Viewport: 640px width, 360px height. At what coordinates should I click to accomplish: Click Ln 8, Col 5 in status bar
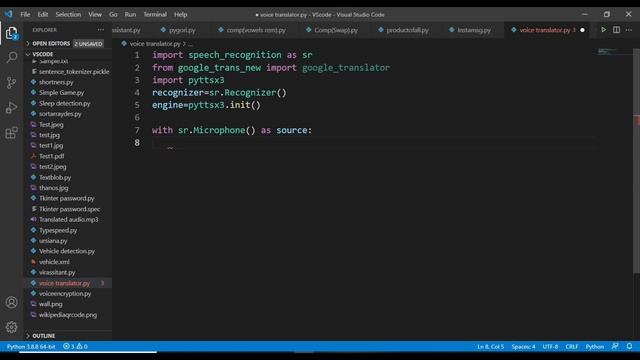tap(491, 347)
